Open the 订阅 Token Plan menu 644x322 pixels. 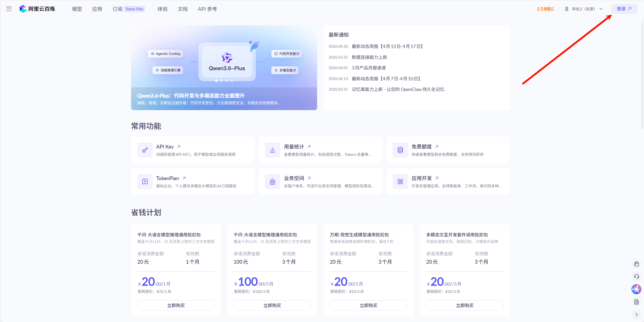click(129, 9)
